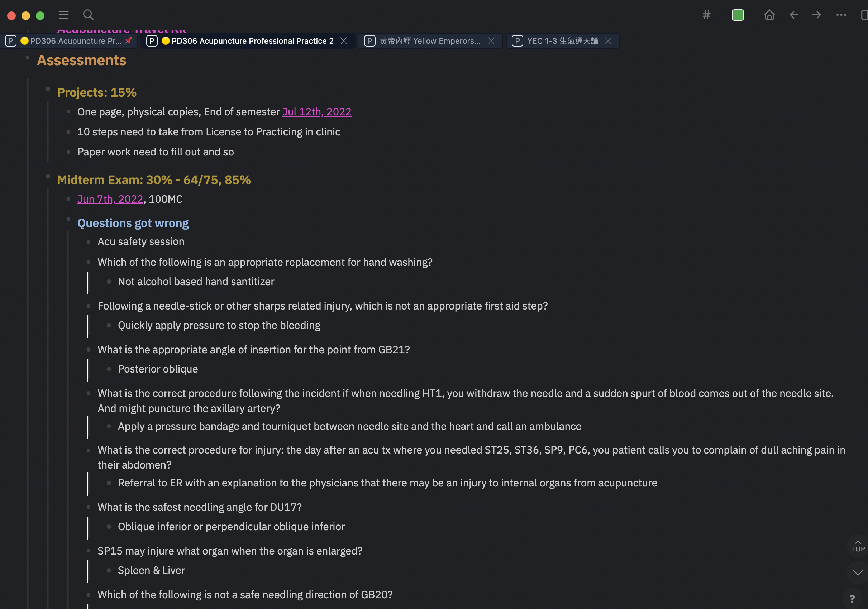Navigate back using the back arrow
This screenshot has width=868, height=609.
pyautogui.click(x=793, y=15)
